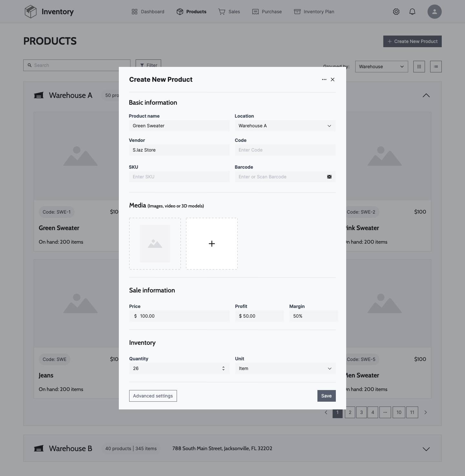This screenshot has height=476, width=465.
Task: Open the three-dots modal options menu
Action: (x=324, y=79)
